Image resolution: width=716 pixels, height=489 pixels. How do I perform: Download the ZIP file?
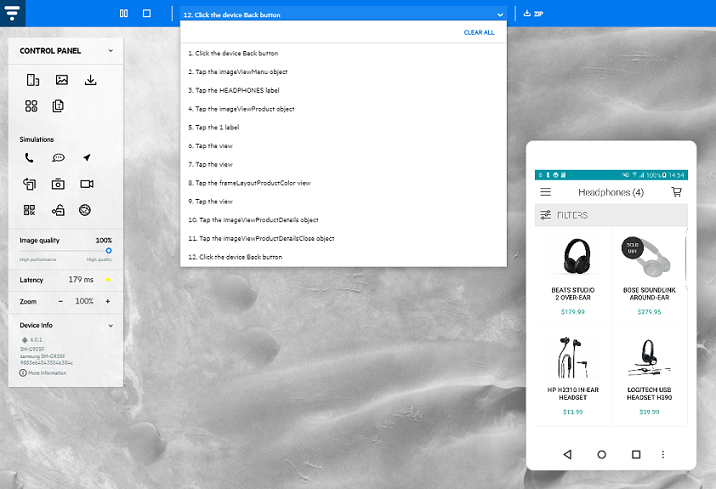pos(533,14)
